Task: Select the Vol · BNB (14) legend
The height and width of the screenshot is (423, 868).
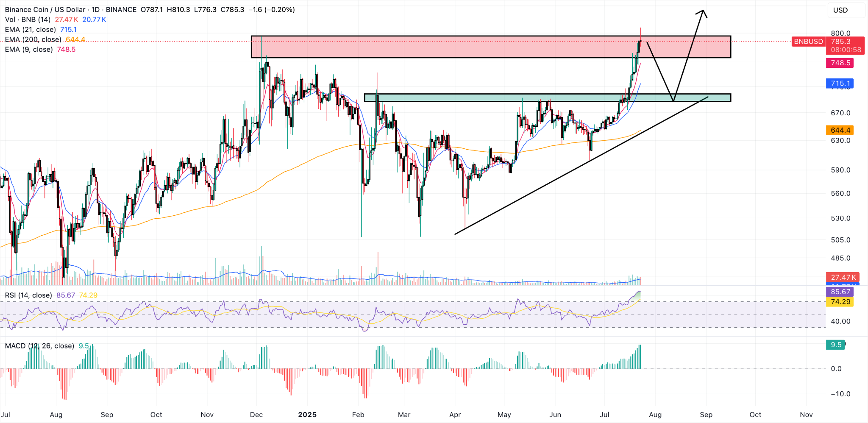Action: point(28,19)
